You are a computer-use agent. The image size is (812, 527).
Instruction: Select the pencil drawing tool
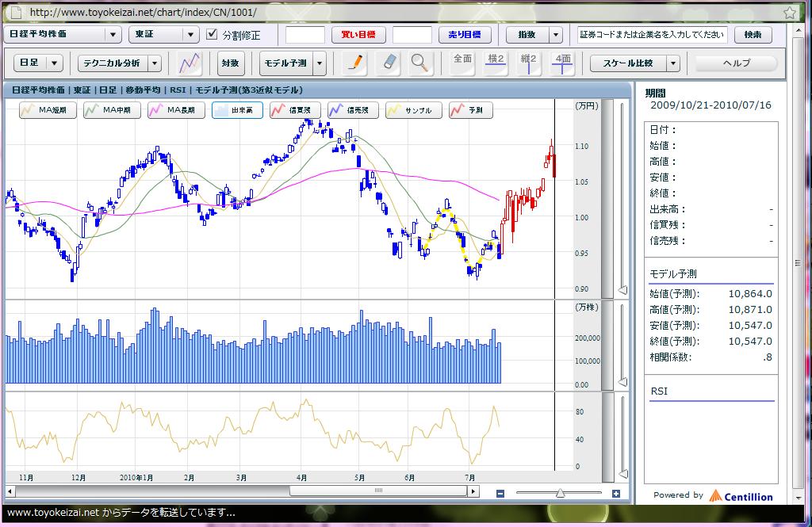[x=357, y=63]
